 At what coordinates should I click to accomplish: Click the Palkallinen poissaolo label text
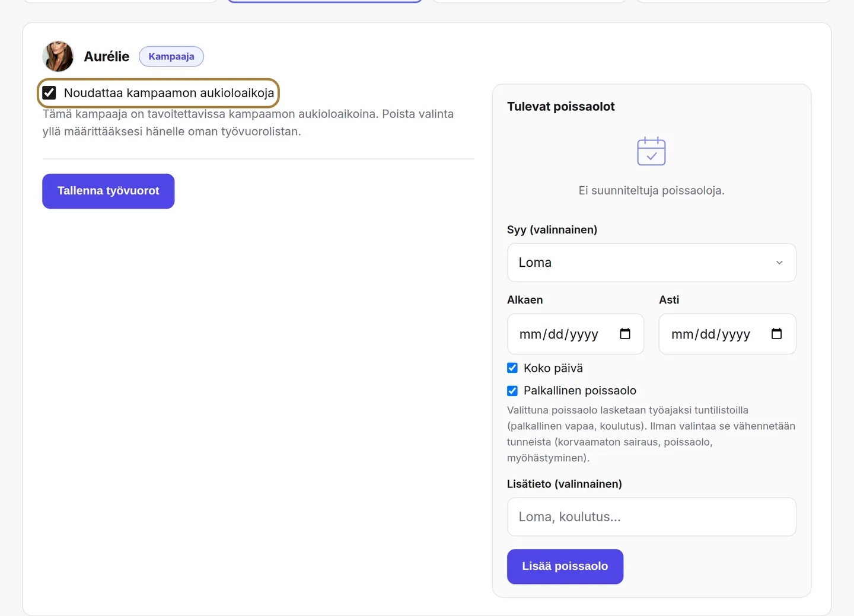click(x=580, y=391)
